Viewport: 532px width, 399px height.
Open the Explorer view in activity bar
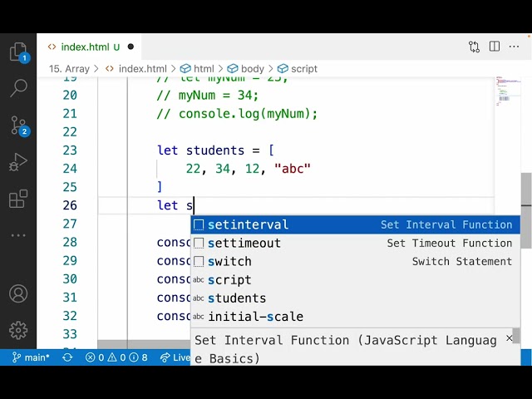coord(18,52)
